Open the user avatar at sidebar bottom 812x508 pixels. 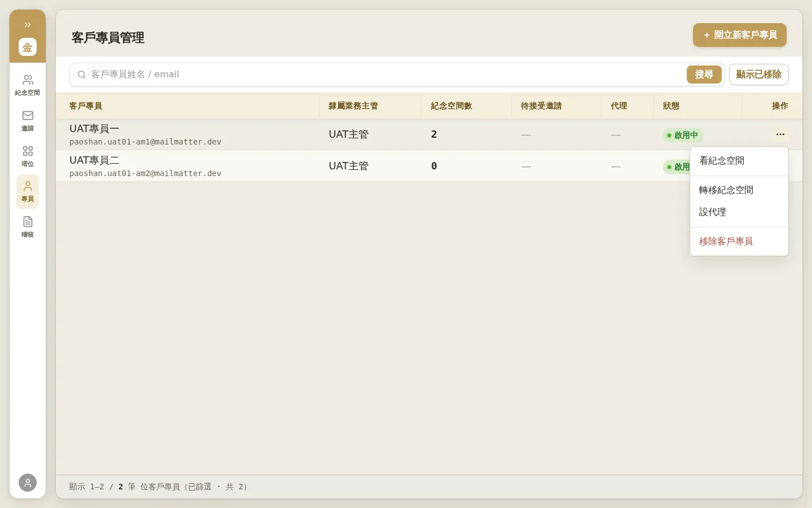tap(28, 483)
